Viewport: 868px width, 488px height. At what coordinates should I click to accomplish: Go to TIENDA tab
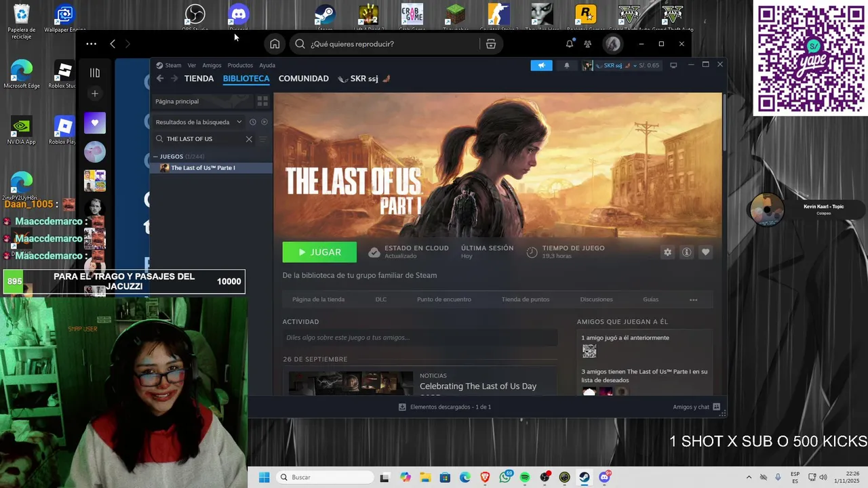tap(199, 79)
